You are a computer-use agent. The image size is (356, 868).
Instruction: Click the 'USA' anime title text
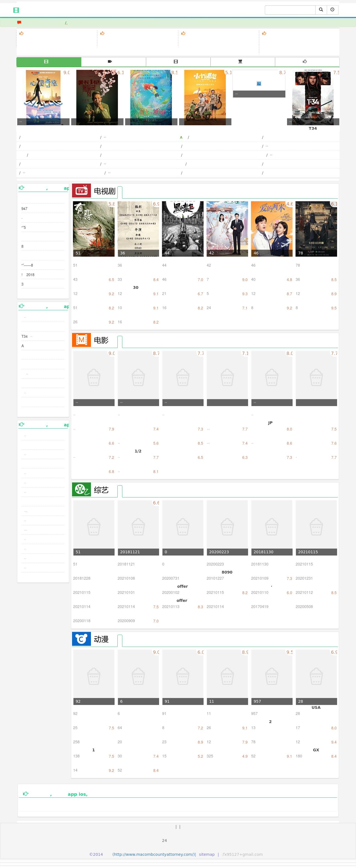(x=316, y=707)
